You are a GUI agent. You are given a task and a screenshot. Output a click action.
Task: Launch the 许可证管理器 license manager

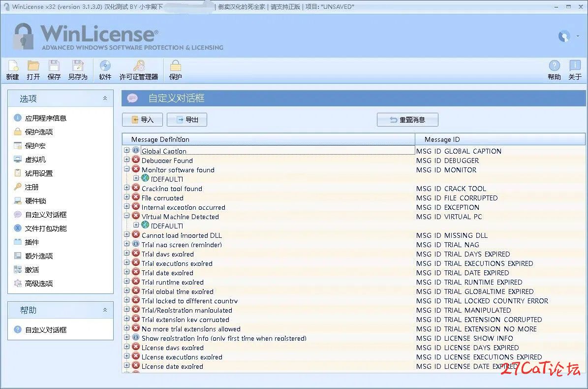coord(139,70)
